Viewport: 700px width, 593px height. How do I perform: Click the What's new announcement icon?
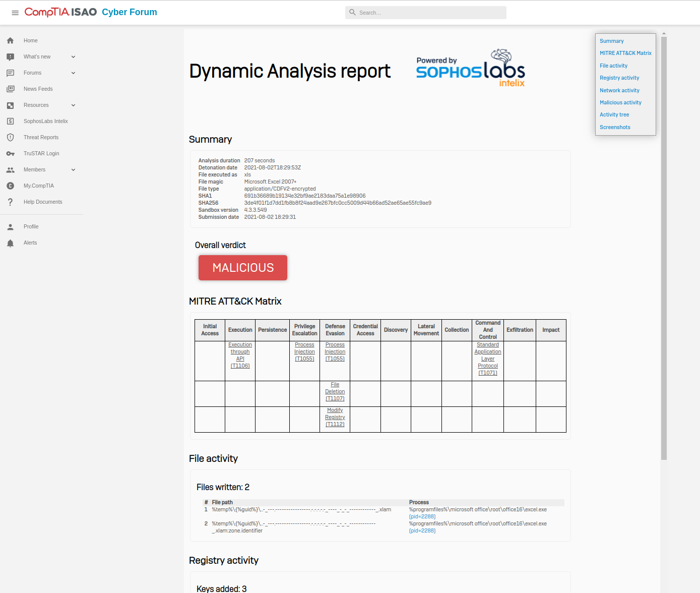(10, 56)
